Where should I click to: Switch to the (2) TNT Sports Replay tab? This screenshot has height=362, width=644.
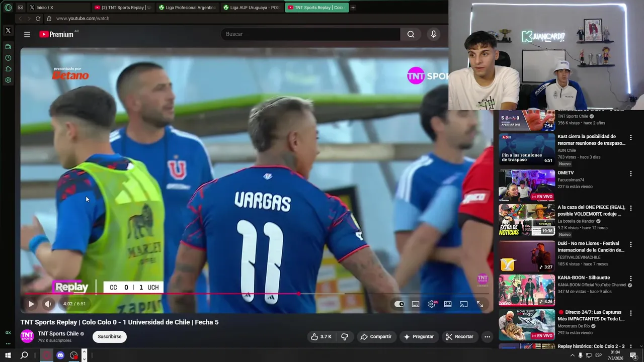[123, 8]
